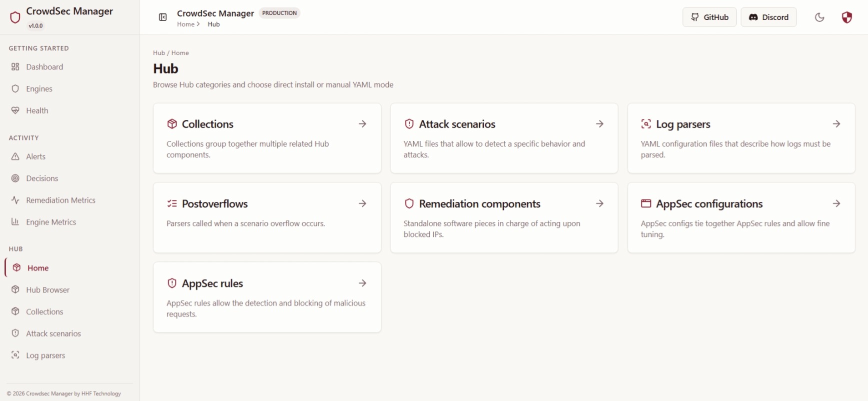Screen dimensions: 868x401
Task: Open Remediation Metrics in the sidebar
Action: tap(70, 200)
